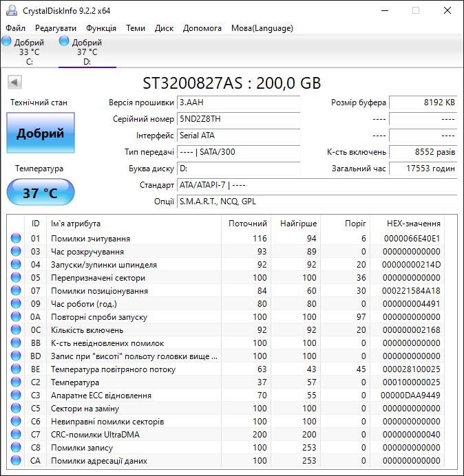Screen dimensions: 464x476
Task: Select the Повторні спроби запуску row
Action: pyautogui.click(x=226, y=316)
